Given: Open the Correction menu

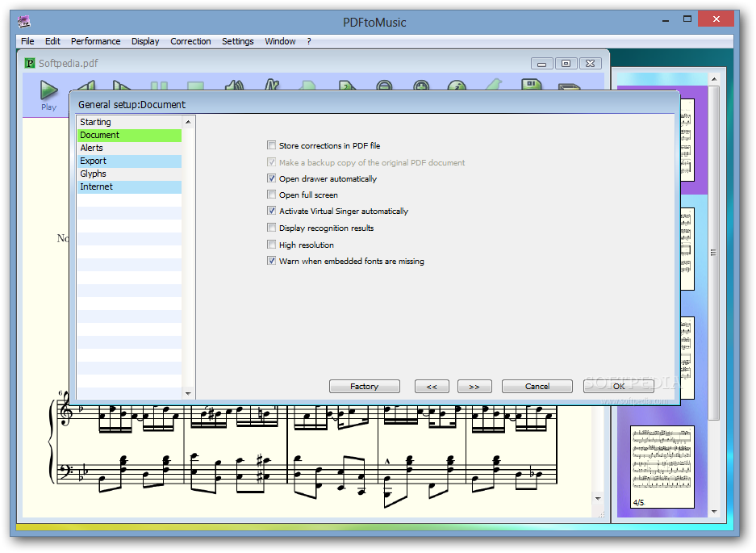Looking at the screenshot, I should [190, 41].
